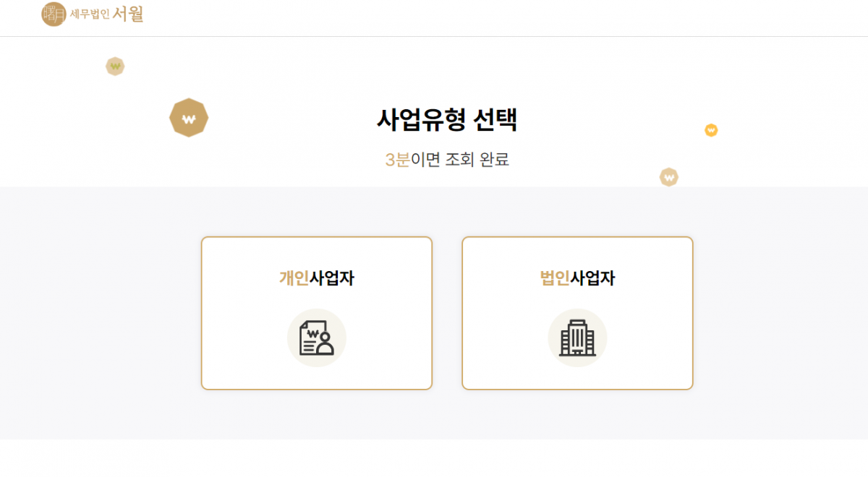Click the gold-colored 3분 text

[397, 160]
